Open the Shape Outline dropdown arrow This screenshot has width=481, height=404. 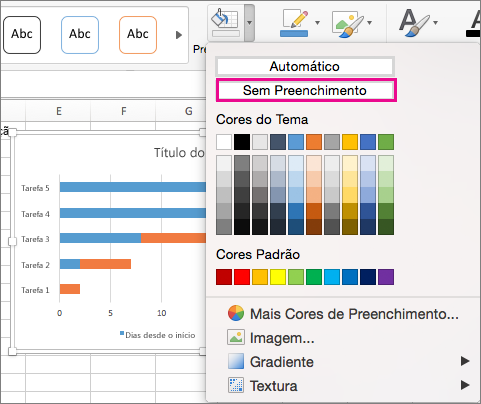point(317,23)
